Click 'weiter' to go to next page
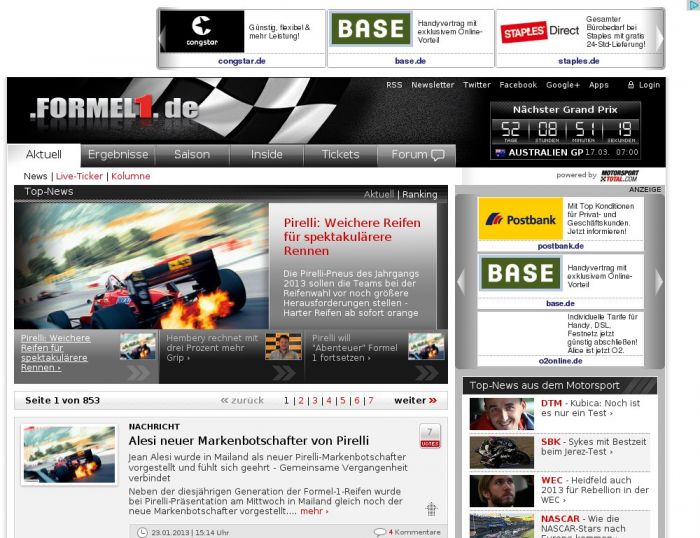Screen dimensions: 700x538 pyautogui.click(x=415, y=400)
